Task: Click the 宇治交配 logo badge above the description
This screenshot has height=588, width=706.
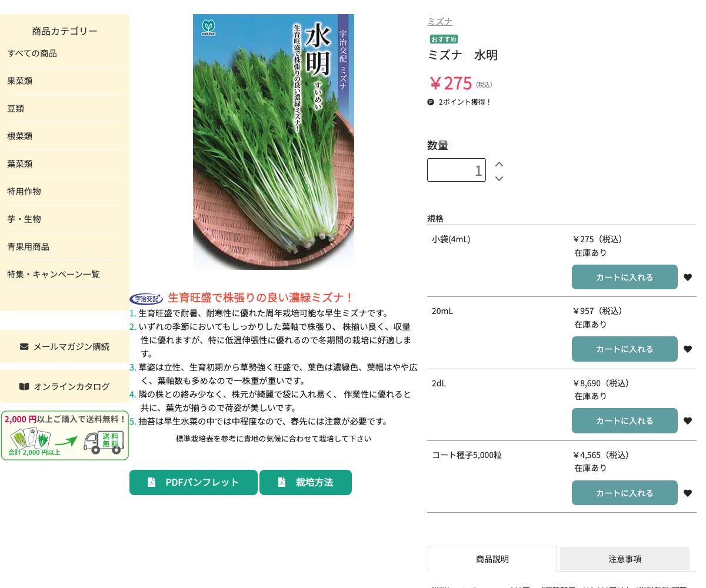Action: [x=146, y=298]
